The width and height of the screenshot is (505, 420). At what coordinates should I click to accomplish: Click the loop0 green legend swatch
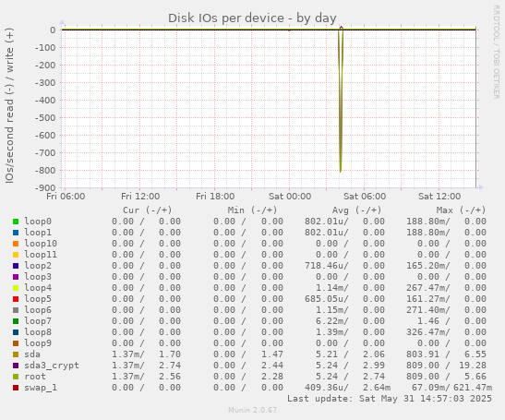[16, 222]
